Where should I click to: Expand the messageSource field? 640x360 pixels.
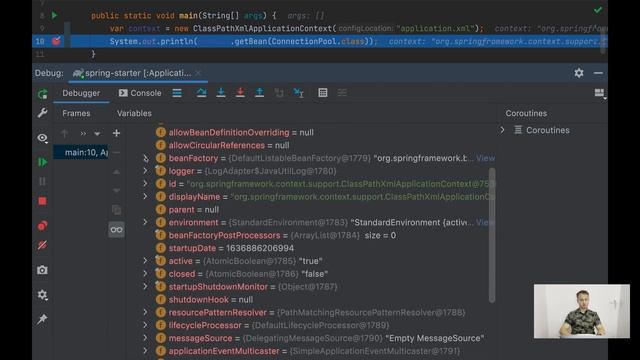point(145,338)
